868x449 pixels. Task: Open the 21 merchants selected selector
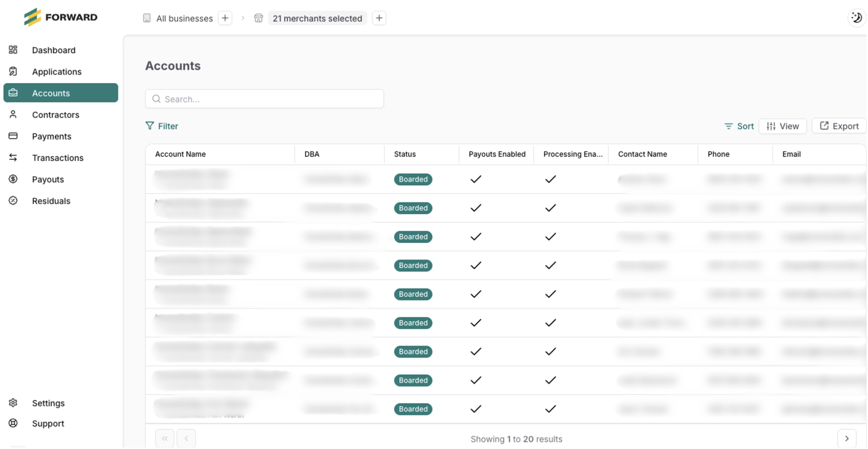pos(317,18)
